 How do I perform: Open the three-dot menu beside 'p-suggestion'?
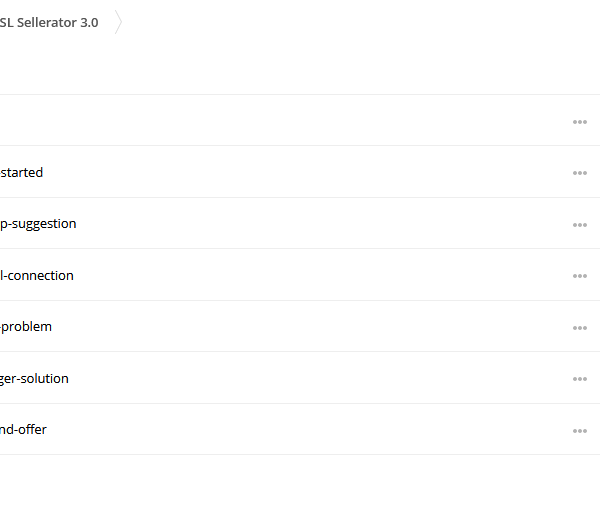coord(580,225)
